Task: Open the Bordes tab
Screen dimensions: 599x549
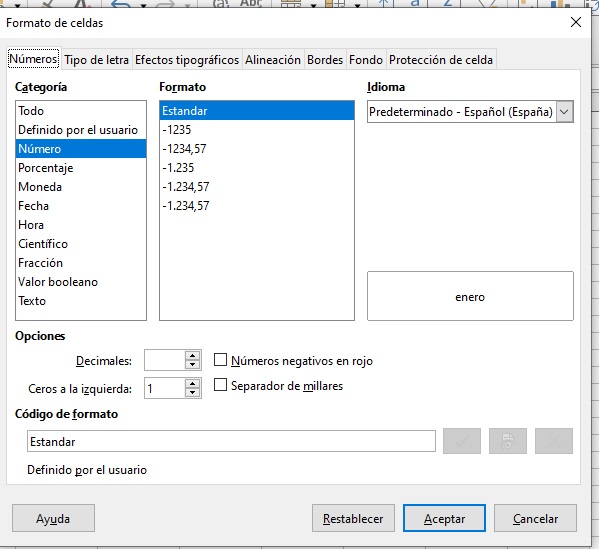Action: [x=325, y=60]
